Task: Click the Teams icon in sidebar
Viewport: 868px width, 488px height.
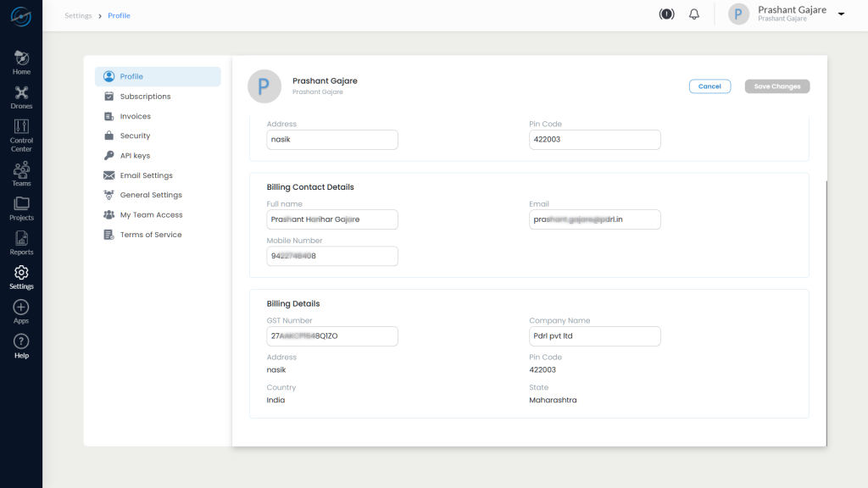Action: [21, 172]
